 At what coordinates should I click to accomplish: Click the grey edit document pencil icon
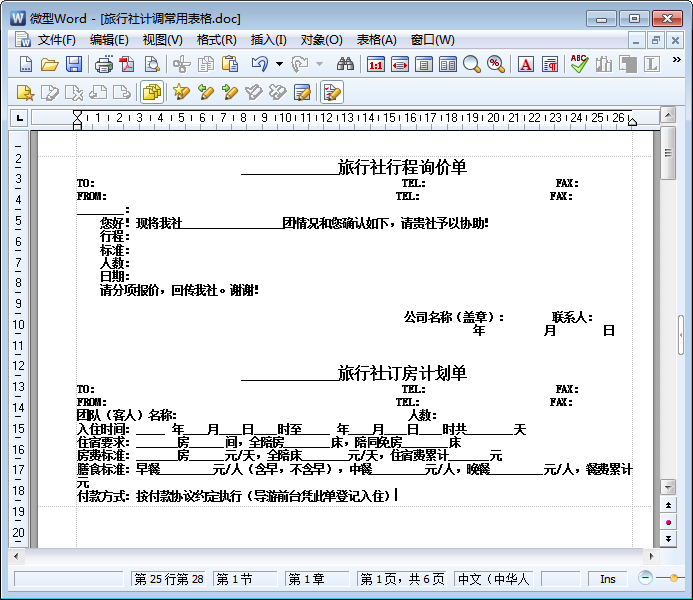[50, 92]
